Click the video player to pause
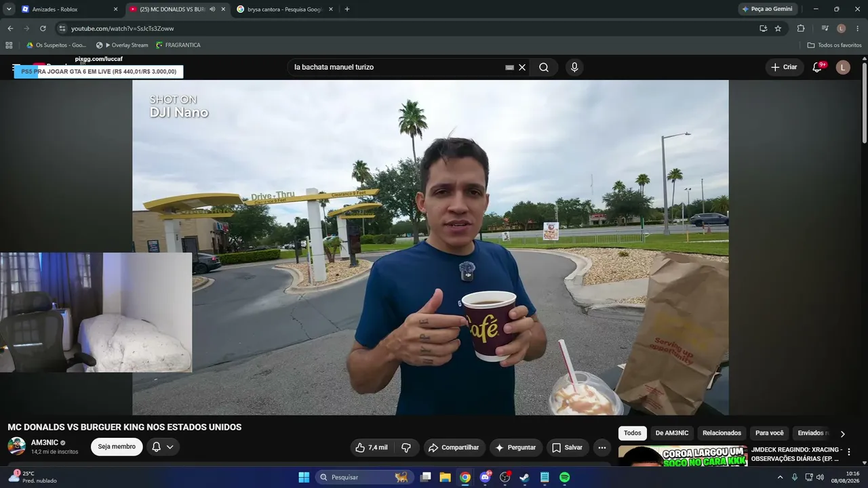Viewport: 868px width, 488px height. coord(431,247)
